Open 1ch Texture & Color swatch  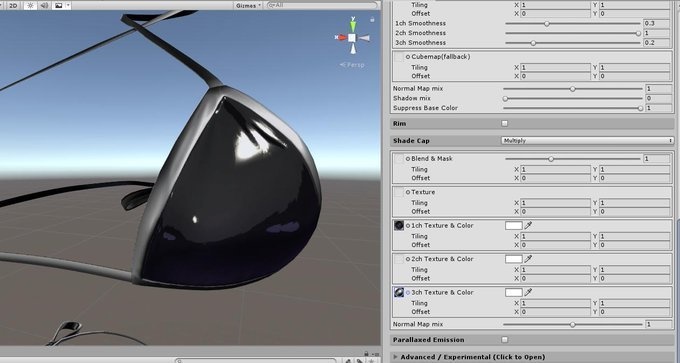(513, 226)
